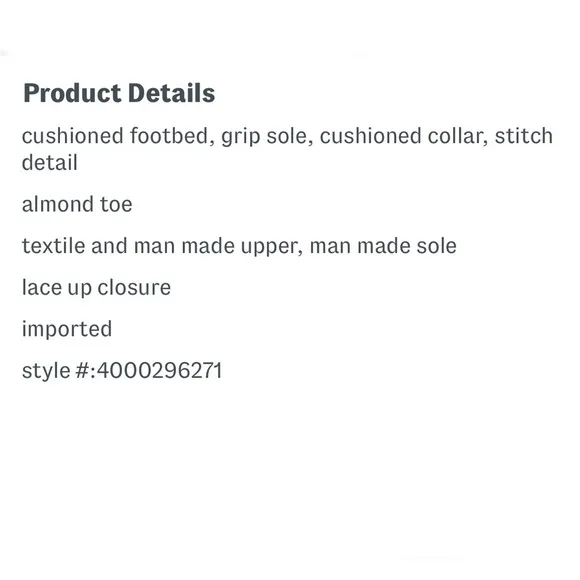Select the style number 4000296271
The image size is (580, 580).
pyautogui.click(x=159, y=371)
